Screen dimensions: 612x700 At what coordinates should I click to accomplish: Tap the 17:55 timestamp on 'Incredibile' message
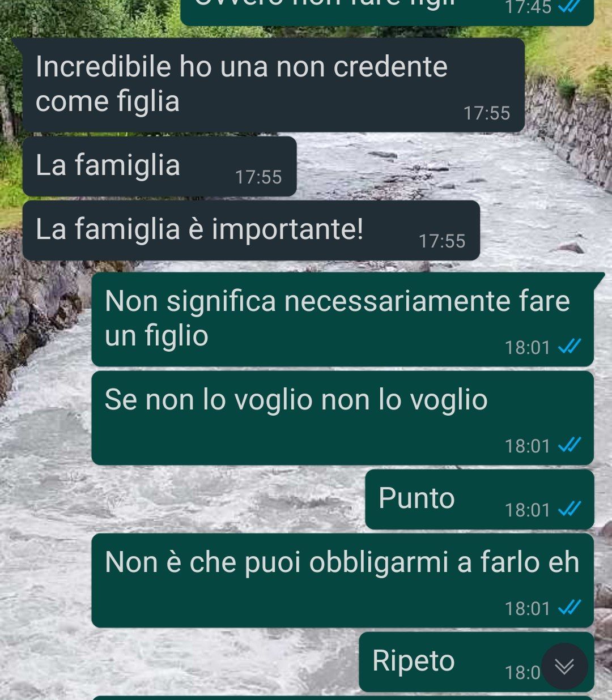click(x=487, y=113)
